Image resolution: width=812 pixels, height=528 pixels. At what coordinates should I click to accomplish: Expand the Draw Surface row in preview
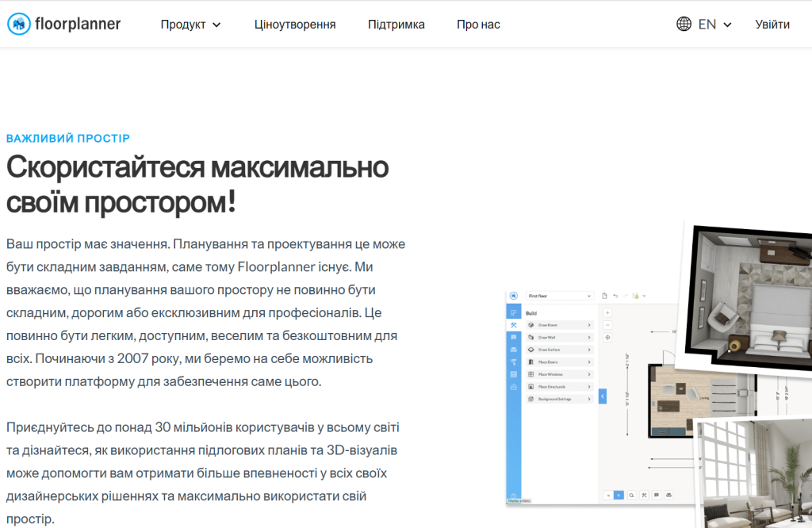pyautogui.click(x=559, y=350)
